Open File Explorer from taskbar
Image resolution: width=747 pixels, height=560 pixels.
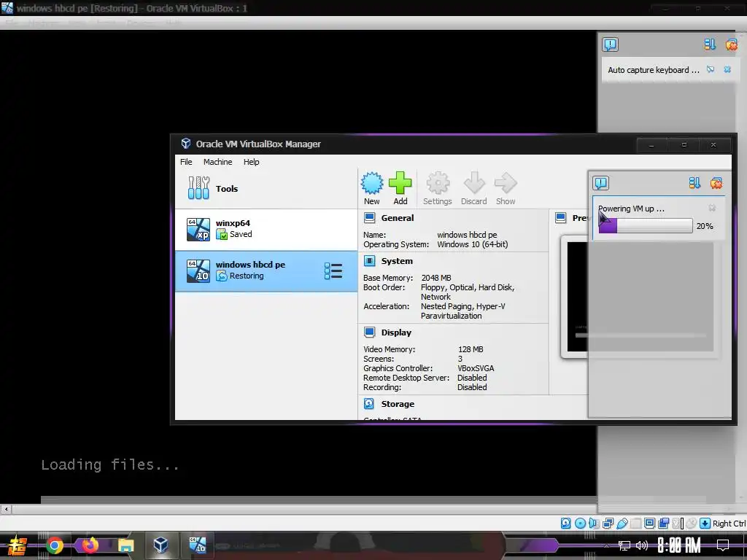click(125, 545)
